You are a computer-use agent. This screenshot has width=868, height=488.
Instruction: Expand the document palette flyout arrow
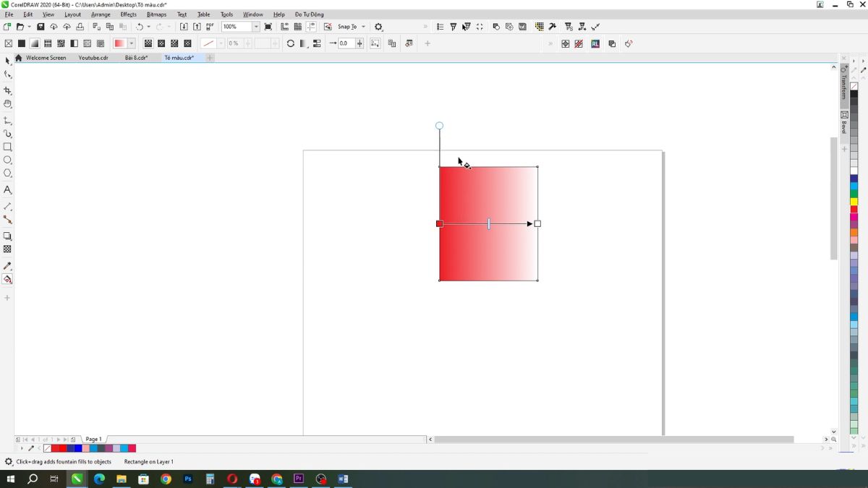22,448
